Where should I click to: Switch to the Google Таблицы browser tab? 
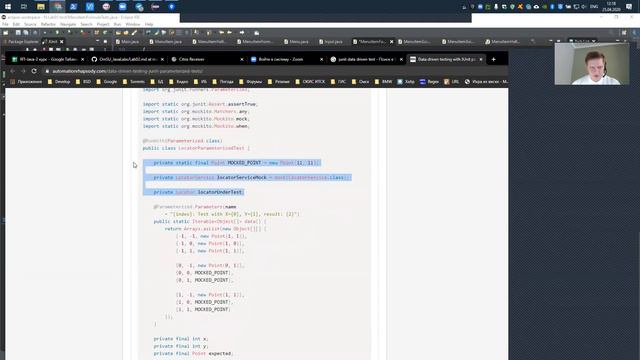[48, 59]
